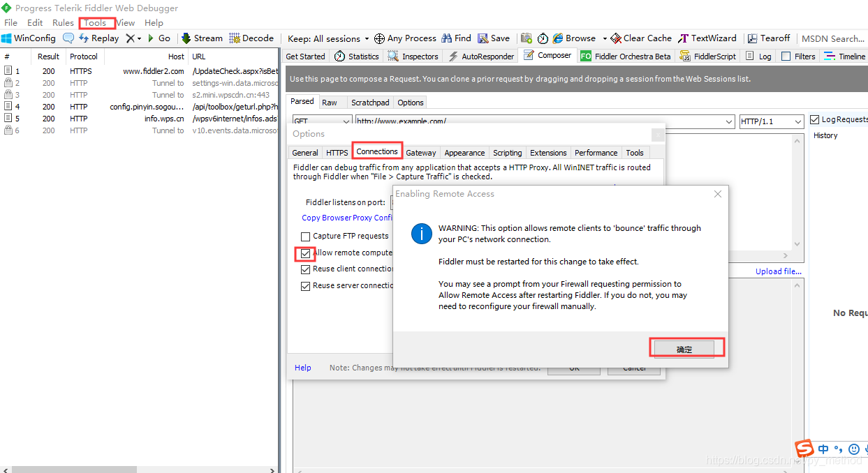Open the Rules menu
Image resolution: width=868 pixels, height=473 pixels.
point(63,23)
